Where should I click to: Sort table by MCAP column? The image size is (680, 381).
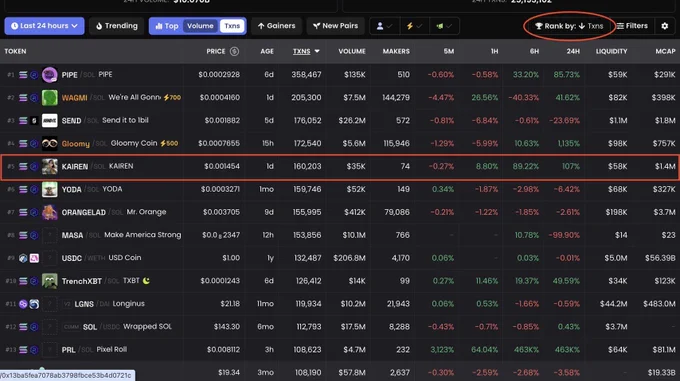point(665,52)
